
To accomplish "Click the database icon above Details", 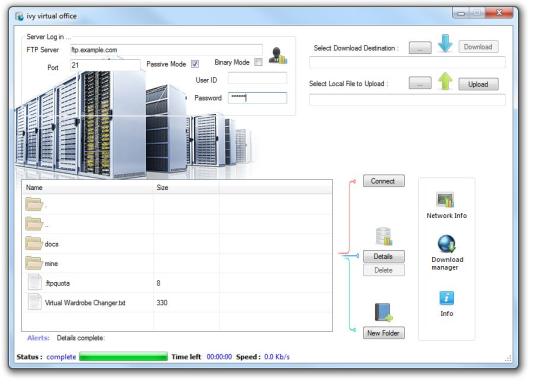I will click(384, 236).
